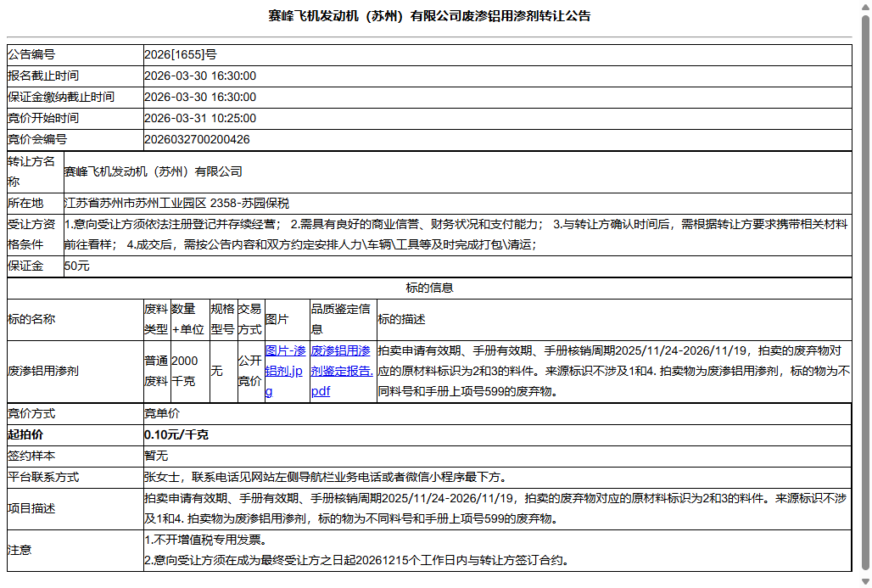
Task: Click the 标的信息 header row
Action: pyautogui.click(x=436, y=287)
